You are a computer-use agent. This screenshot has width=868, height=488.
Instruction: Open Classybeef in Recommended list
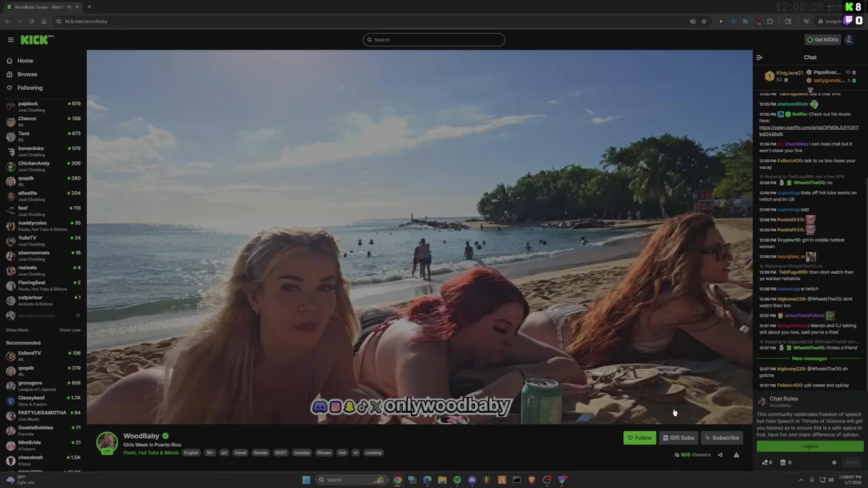(x=43, y=401)
